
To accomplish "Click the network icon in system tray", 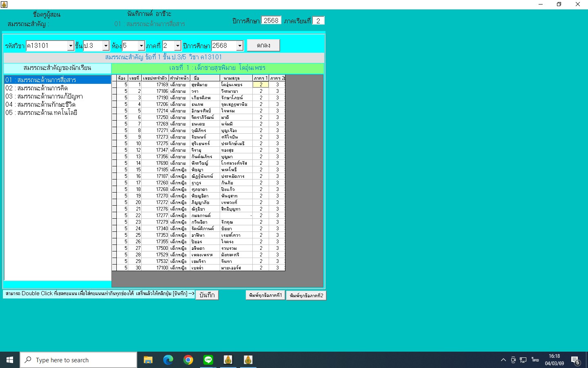I will 523,360.
